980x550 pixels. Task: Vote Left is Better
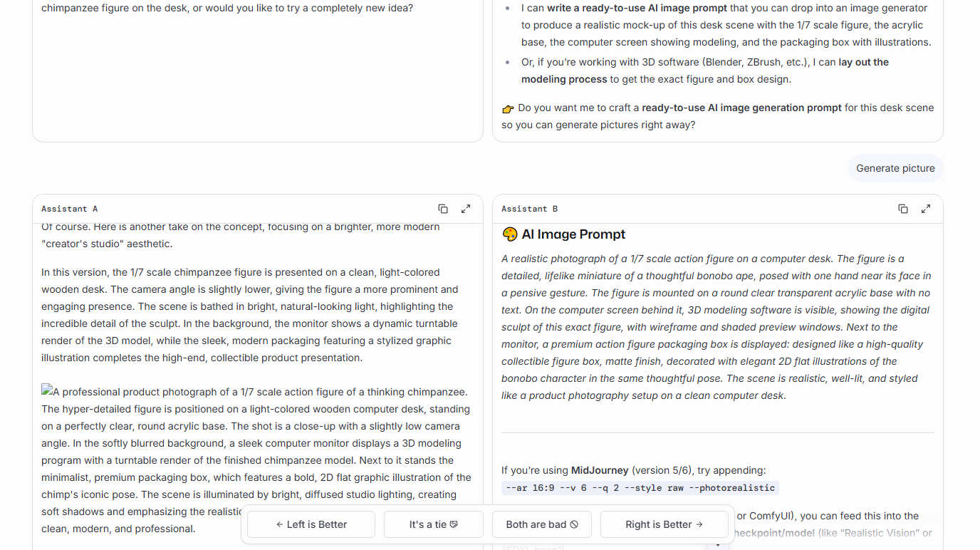tap(311, 524)
